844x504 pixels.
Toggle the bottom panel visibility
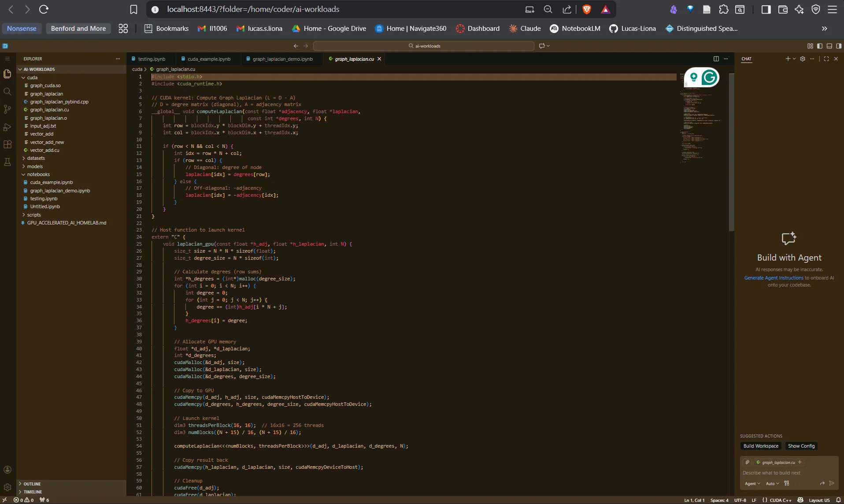point(829,46)
